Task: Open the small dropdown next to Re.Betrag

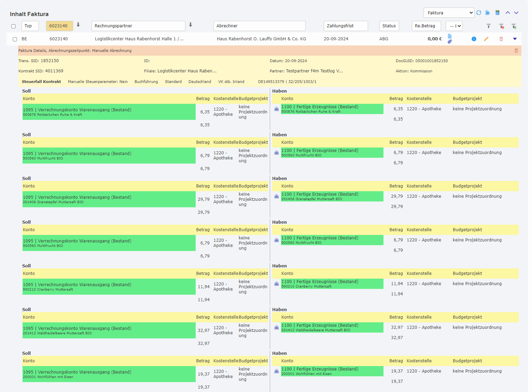Action: (454, 26)
